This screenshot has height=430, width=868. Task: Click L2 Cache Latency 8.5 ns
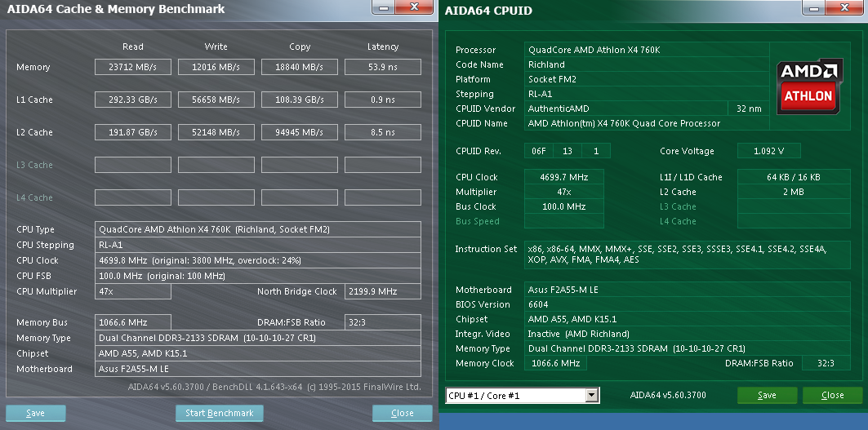pos(382,132)
